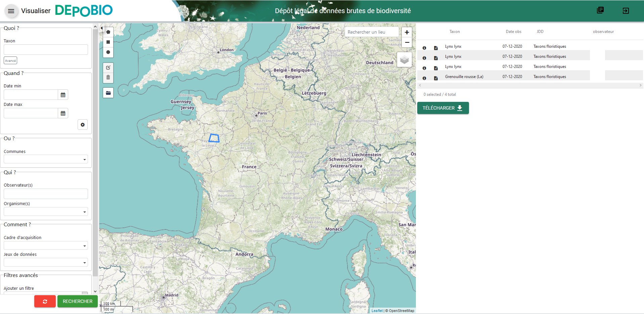
Task: Click the sidebar vertical scrollbar thumb
Action: pyautogui.click(x=95, y=153)
